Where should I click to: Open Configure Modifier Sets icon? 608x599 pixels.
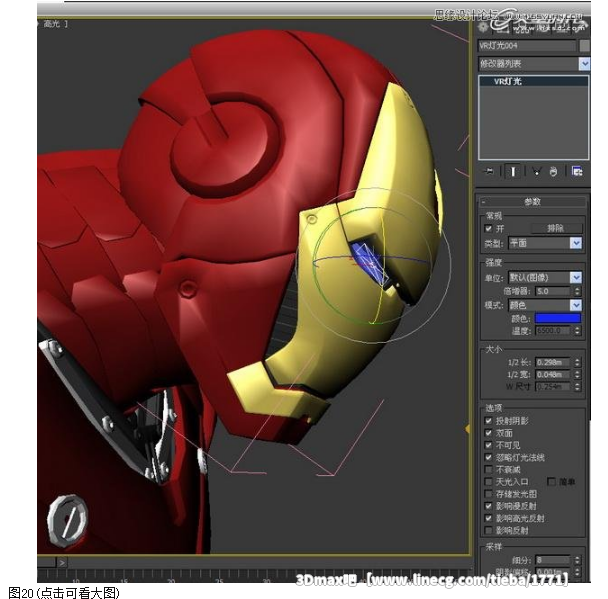click(x=577, y=171)
